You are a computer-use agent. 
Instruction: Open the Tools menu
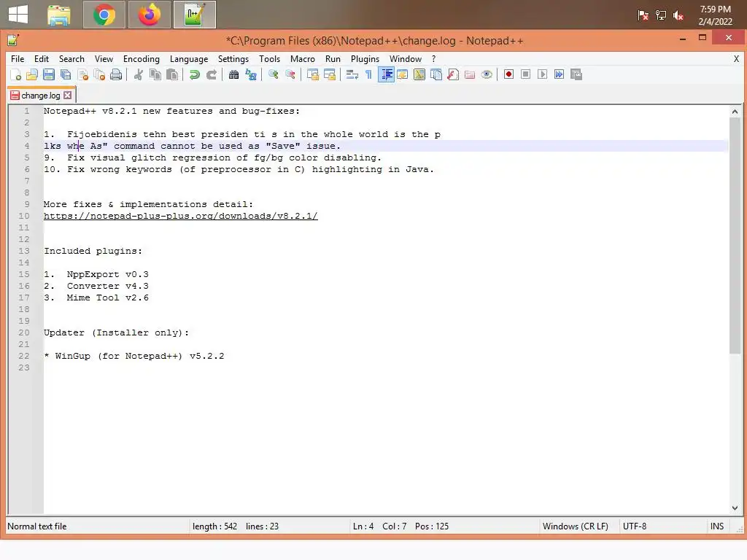(270, 59)
